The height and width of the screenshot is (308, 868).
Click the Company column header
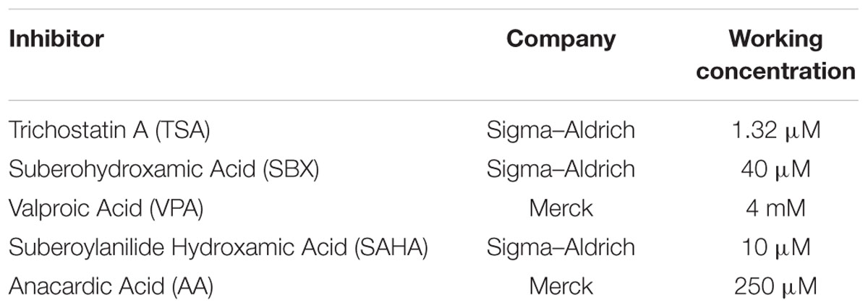[x=561, y=40]
